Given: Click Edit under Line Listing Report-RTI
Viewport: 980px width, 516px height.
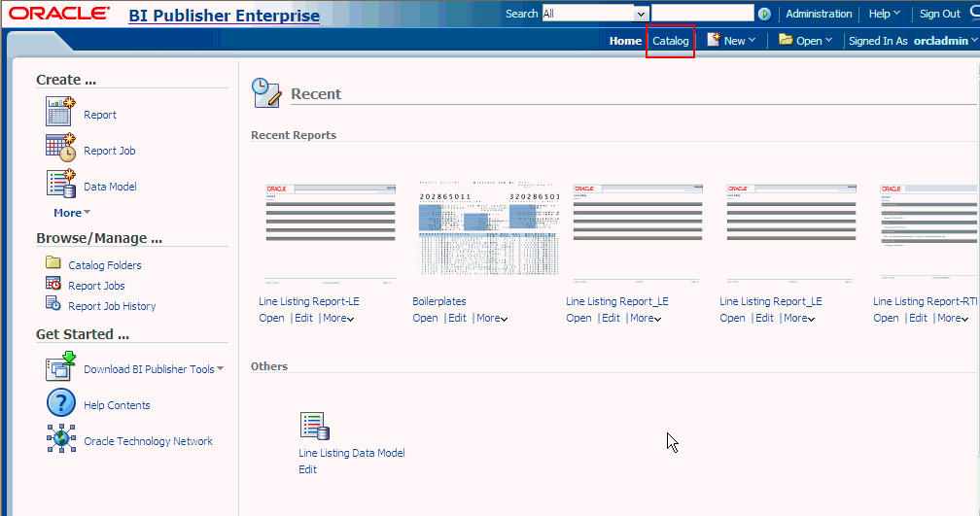Looking at the screenshot, I should pyautogui.click(x=918, y=318).
